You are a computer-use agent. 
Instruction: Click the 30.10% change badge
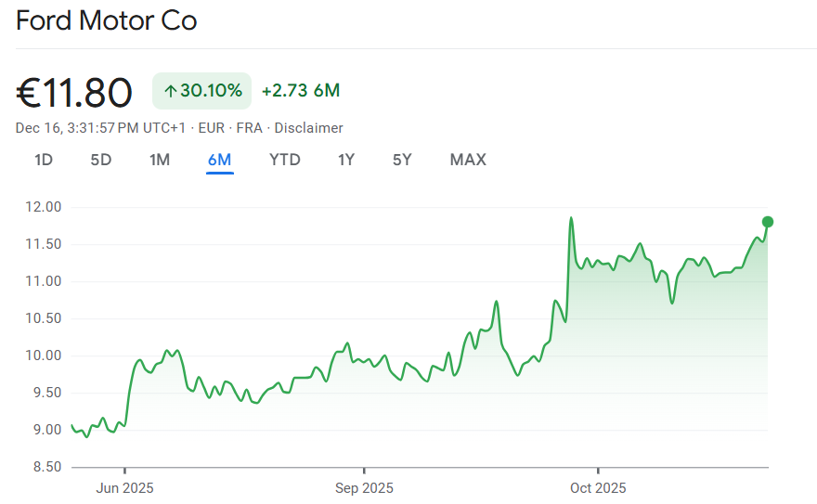pos(202,91)
